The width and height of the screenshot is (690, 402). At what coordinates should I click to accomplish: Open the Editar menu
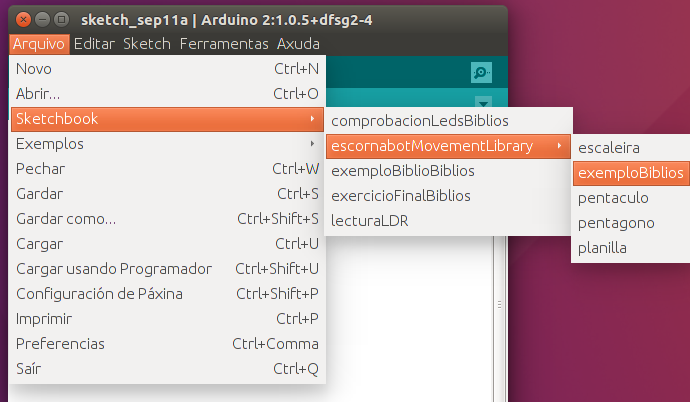pos(94,44)
